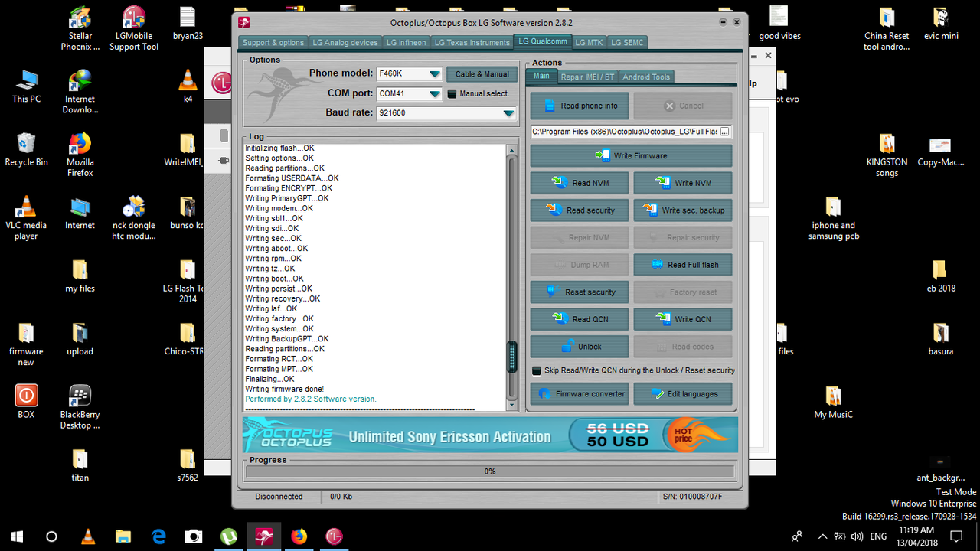Click the S/N: 010008707F status entry
The width and height of the screenshot is (980, 551).
tap(692, 497)
